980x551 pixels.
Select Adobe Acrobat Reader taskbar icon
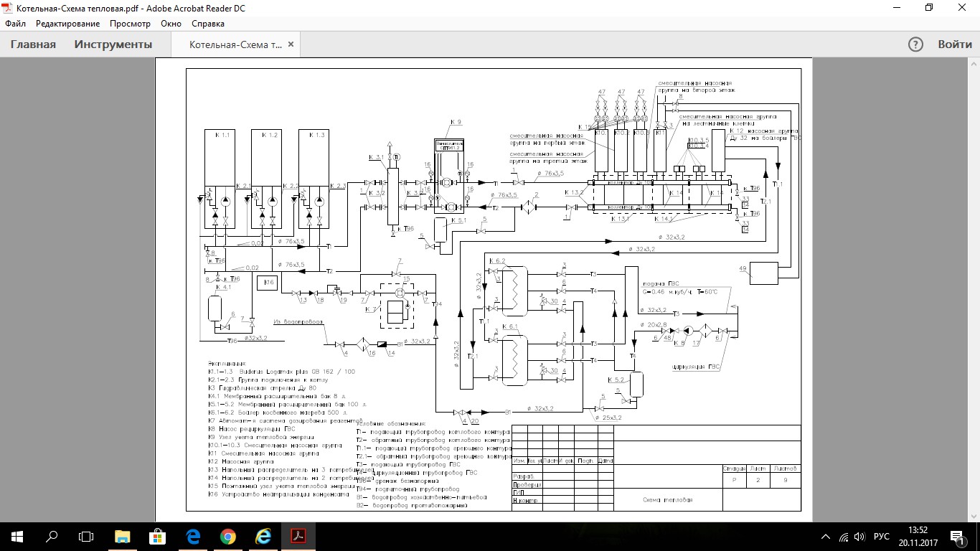tap(298, 537)
